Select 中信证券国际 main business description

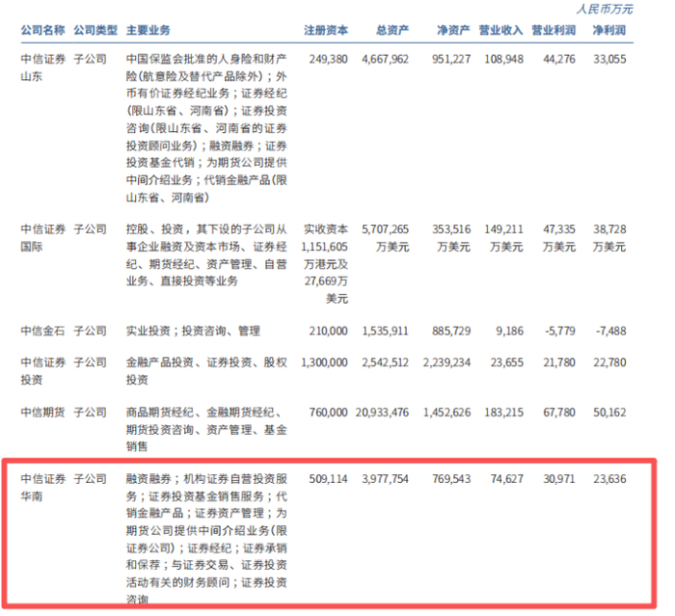click(x=206, y=255)
